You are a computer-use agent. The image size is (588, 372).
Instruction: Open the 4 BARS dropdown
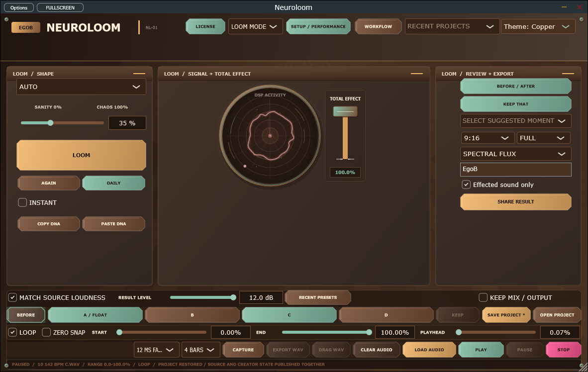(200, 350)
